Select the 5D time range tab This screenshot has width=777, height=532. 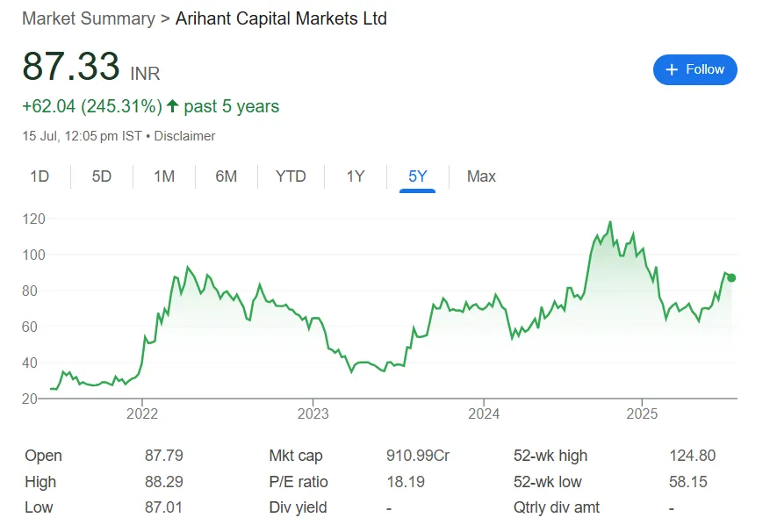click(x=102, y=176)
